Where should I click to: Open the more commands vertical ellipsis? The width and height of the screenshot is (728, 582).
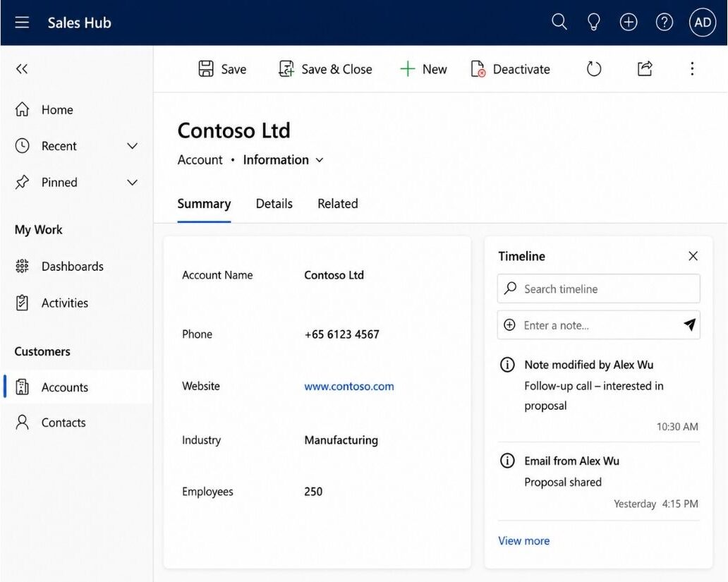point(692,68)
